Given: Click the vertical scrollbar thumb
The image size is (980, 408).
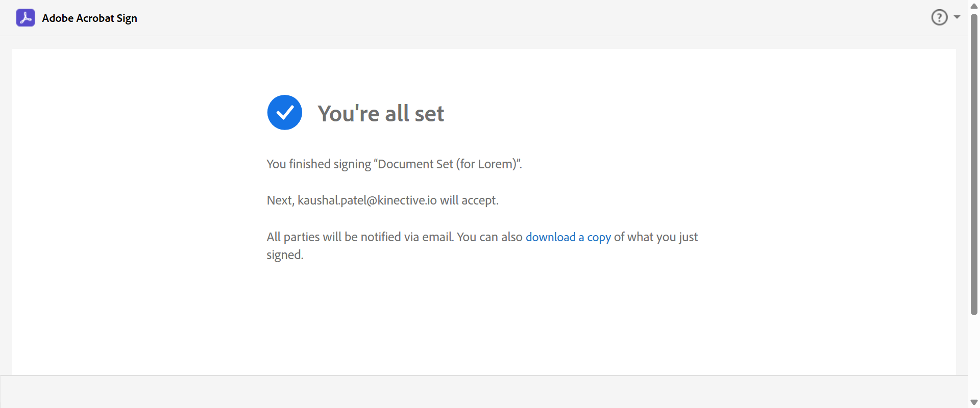Looking at the screenshot, I should coord(974,163).
